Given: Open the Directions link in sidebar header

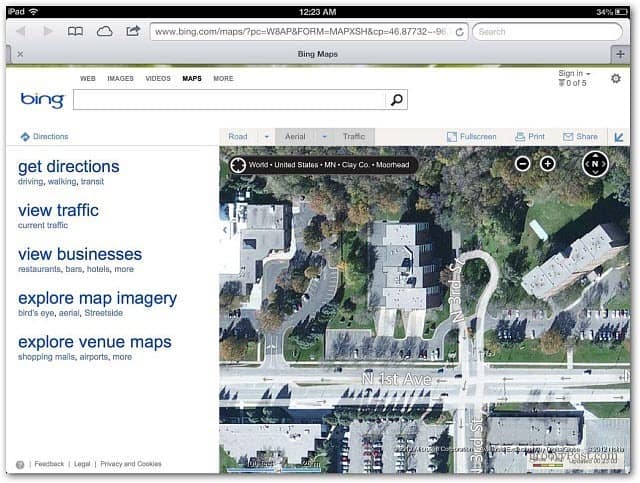Looking at the screenshot, I should 51,137.
